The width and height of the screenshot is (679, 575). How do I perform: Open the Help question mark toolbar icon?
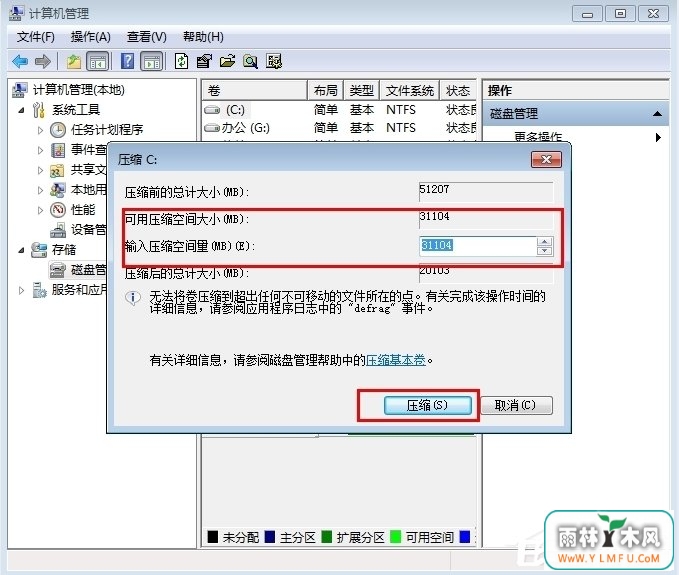click(127, 61)
